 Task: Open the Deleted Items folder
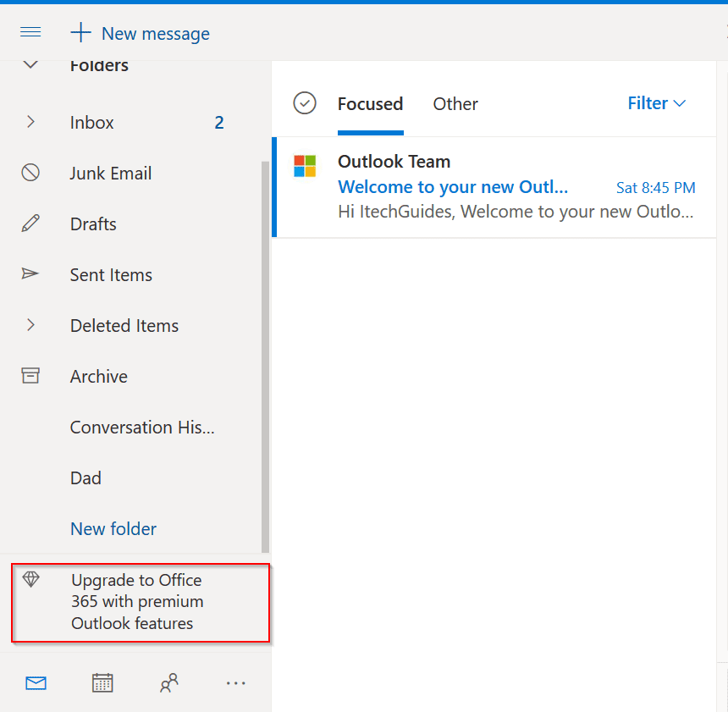tap(124, 326)
